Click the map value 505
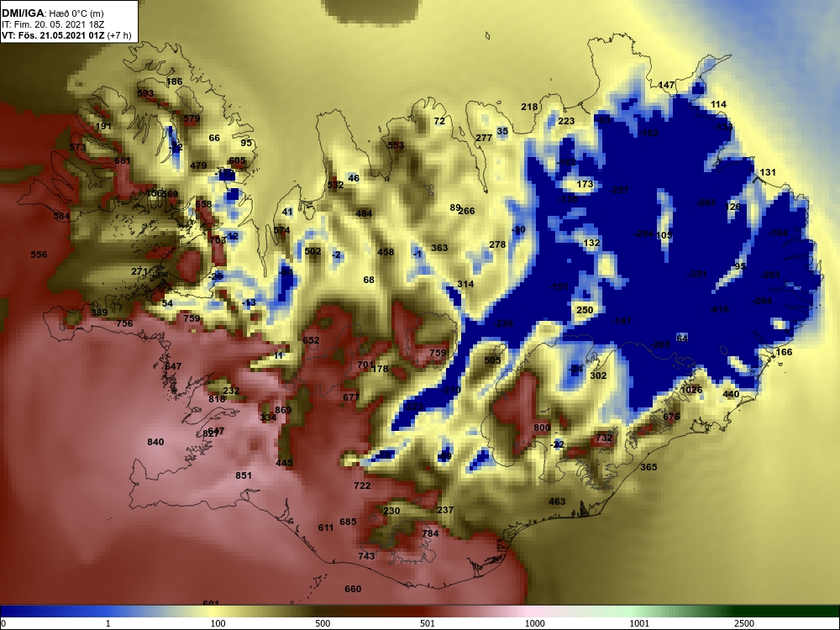This screenshot has height=630, width=840. point(492,360)
